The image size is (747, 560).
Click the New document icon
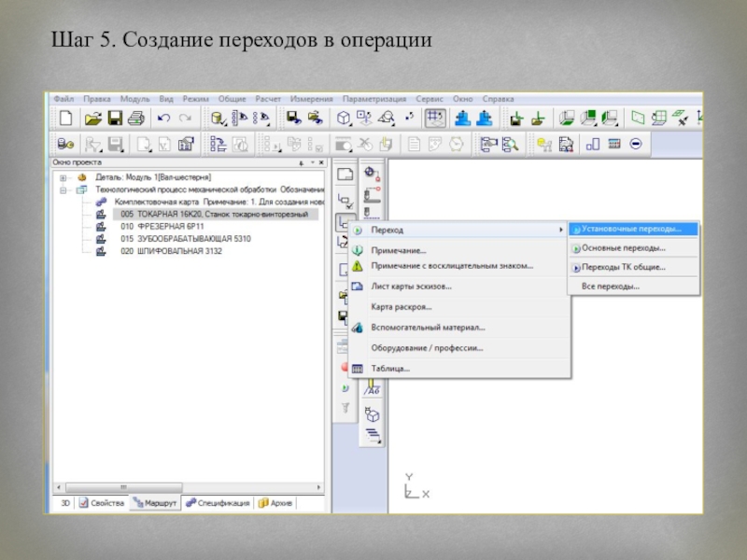pyautogui.click(x=65, y=119)
